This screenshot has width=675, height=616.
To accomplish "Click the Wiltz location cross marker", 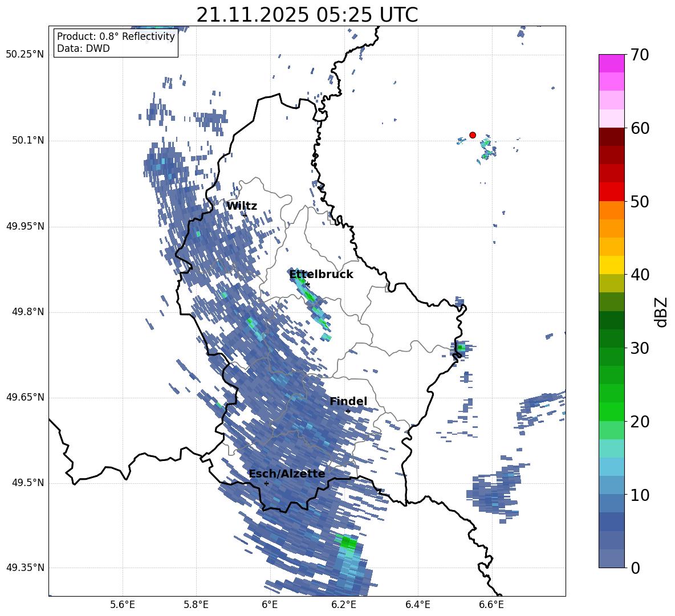I will coord(245,215).
